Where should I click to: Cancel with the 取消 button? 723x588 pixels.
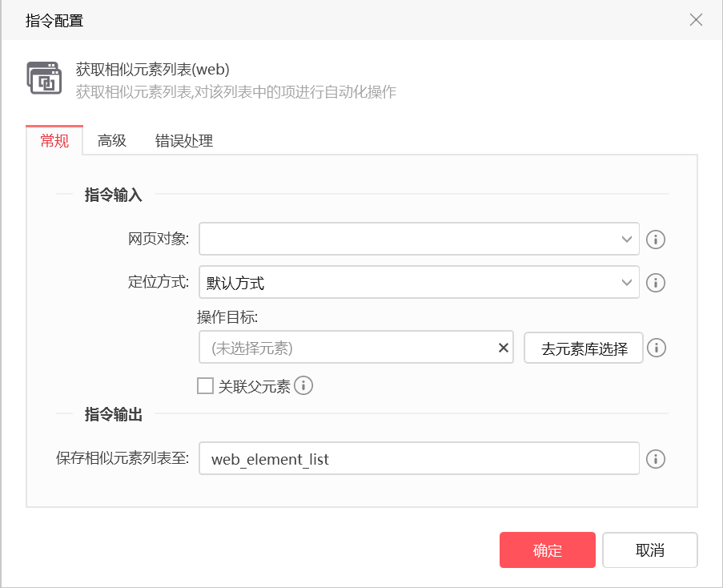pyautogui.click(x=649, y=550)
